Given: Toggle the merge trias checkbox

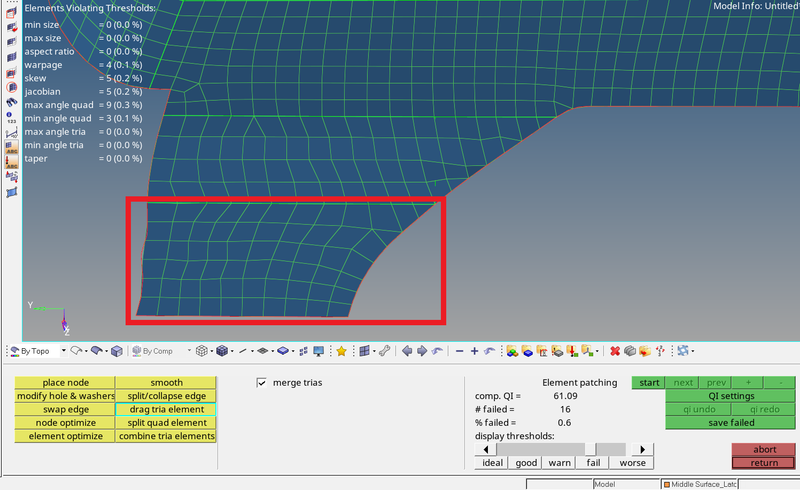Looking at the screenshot, I should pyautogui.click(x=263, y=382).
